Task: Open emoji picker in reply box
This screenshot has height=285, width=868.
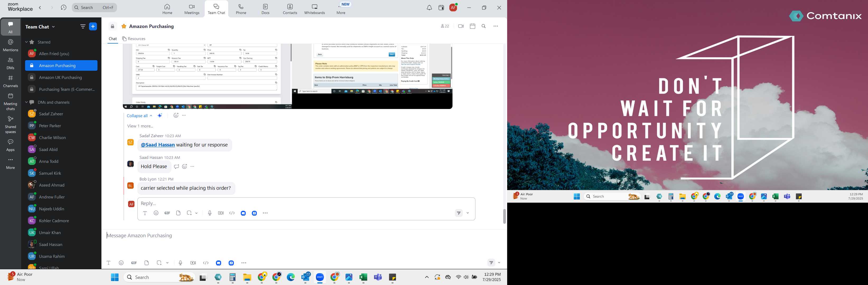Action: pyautogui.click(x=156, y=213)
